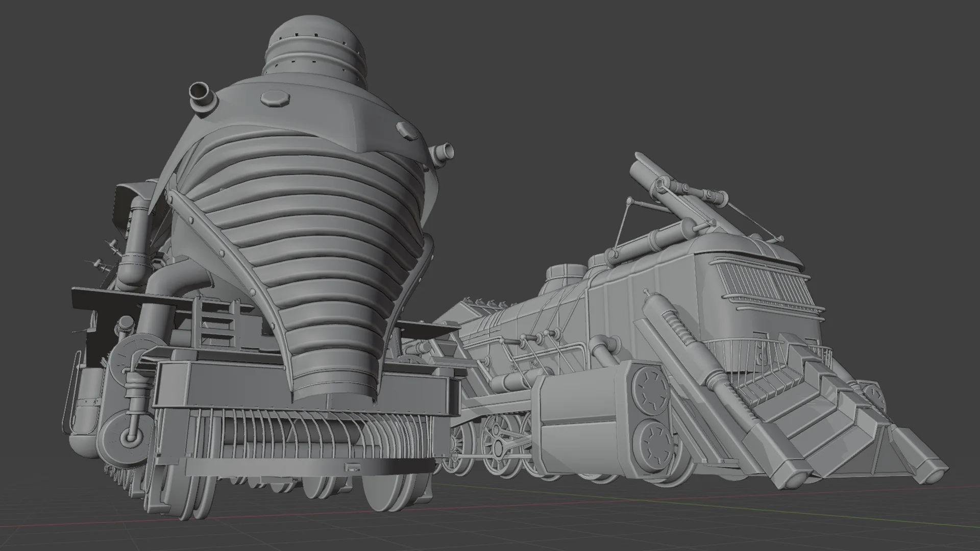This screenshot has width=980, height=551.
Task: Click the upper-right small pipe on funnel
Action: click(x=443, y=151)
